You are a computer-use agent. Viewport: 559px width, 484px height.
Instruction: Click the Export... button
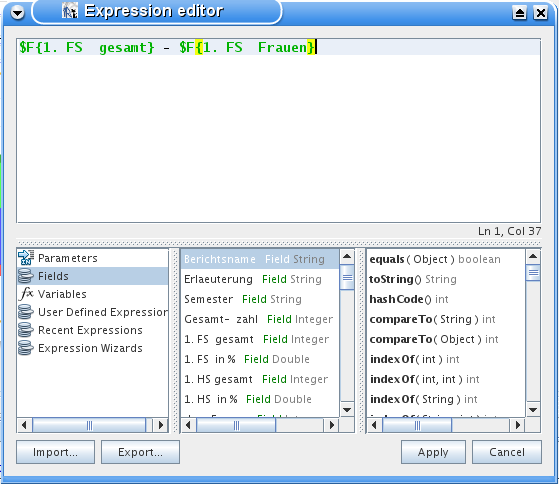click(140, 452)
